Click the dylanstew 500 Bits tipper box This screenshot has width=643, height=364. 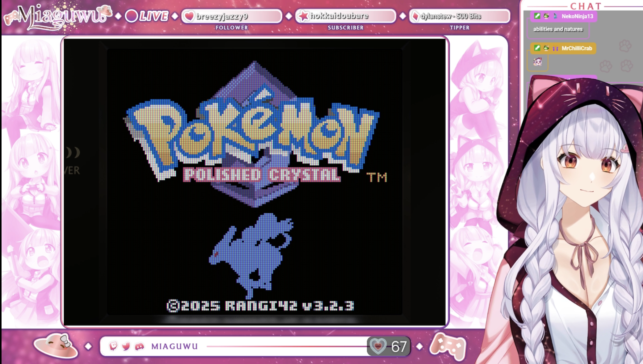459,16
